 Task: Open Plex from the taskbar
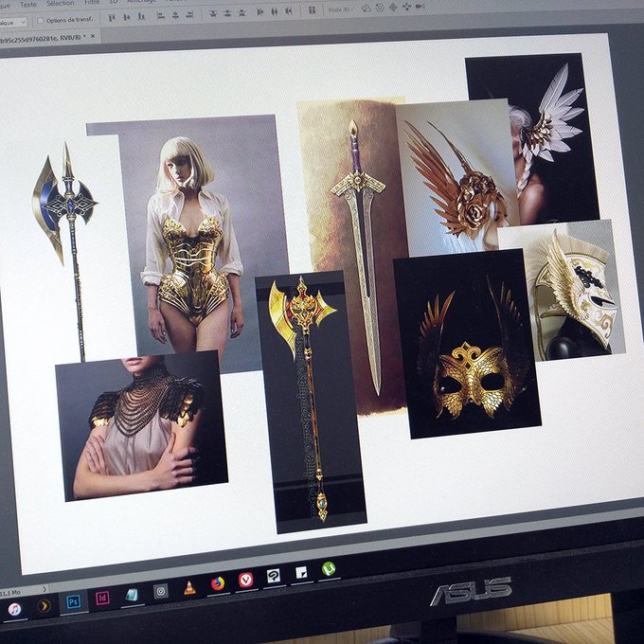44,605
